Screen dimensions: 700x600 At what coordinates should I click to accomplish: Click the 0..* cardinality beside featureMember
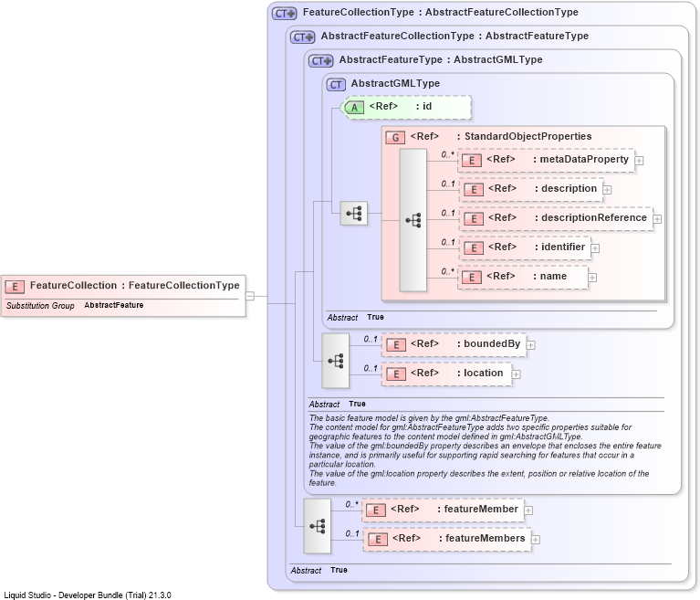(x=351, y=504)
